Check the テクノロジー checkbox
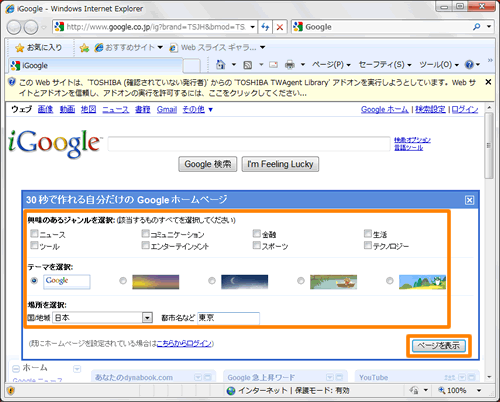Viewport: 500px width, 402px height. click(x=368, y=245)
